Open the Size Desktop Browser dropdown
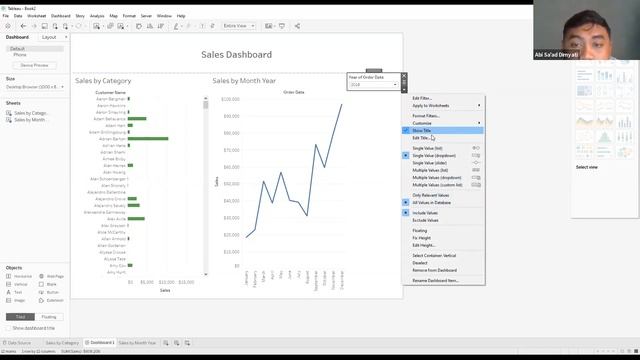 [35, 87]
